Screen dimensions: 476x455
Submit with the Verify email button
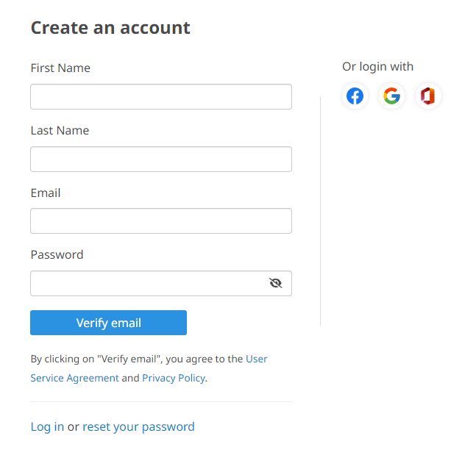[108, 323]
